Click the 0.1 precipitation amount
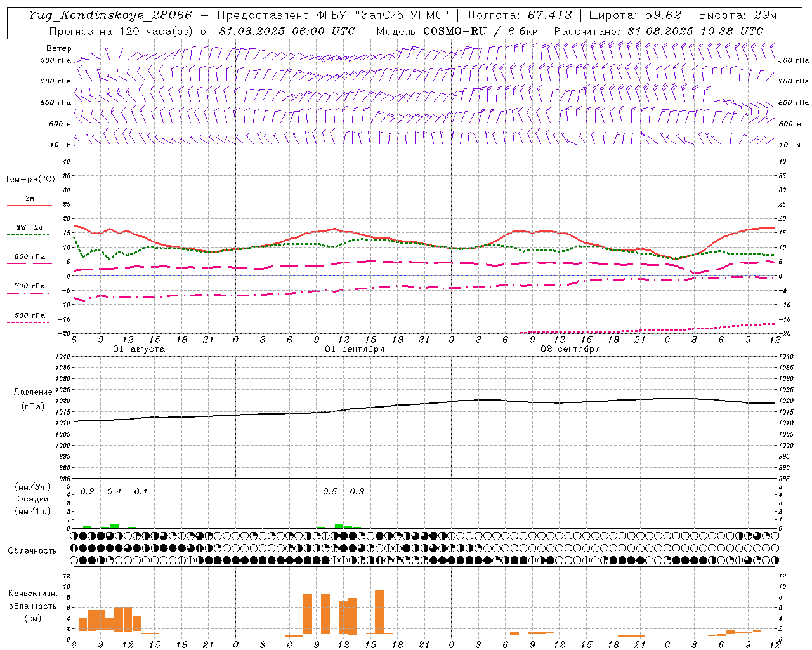812x650 pixels. pos(141,491)
